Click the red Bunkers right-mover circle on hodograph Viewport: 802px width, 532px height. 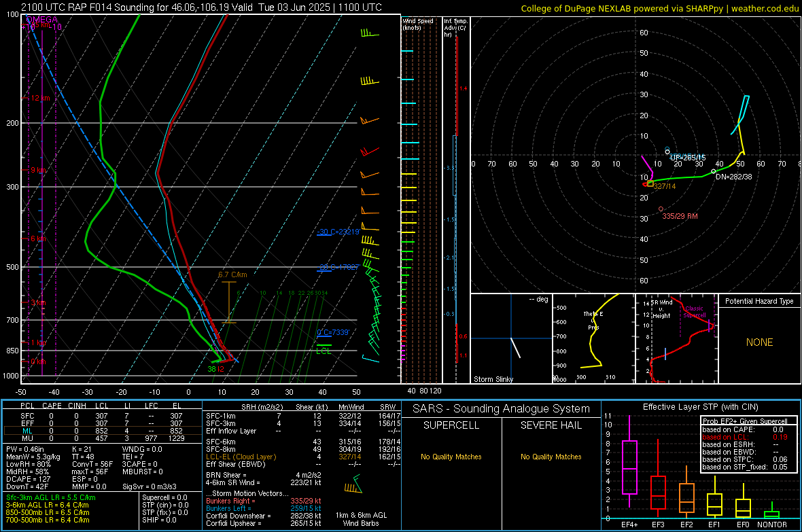661,209
